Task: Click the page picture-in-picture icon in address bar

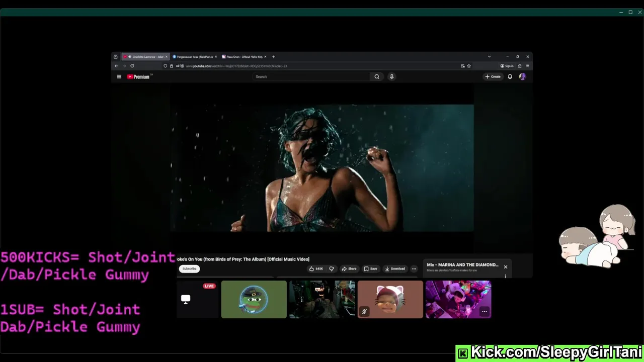Action: click(462, 66)
